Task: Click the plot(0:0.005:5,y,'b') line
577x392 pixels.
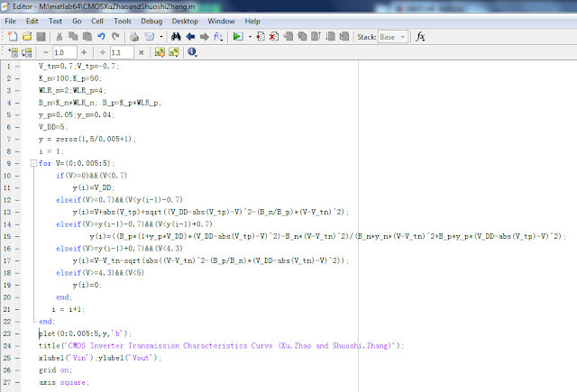Action: 85,333
